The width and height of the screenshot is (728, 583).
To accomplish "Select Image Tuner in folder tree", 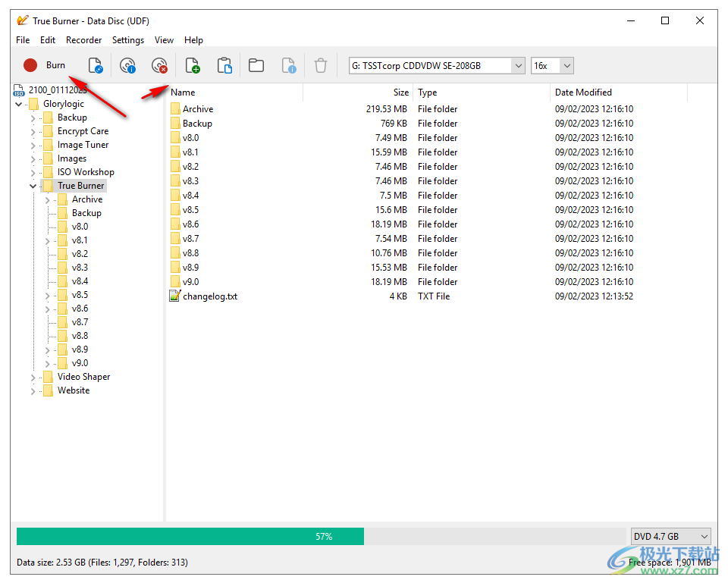I will (83, 145).
